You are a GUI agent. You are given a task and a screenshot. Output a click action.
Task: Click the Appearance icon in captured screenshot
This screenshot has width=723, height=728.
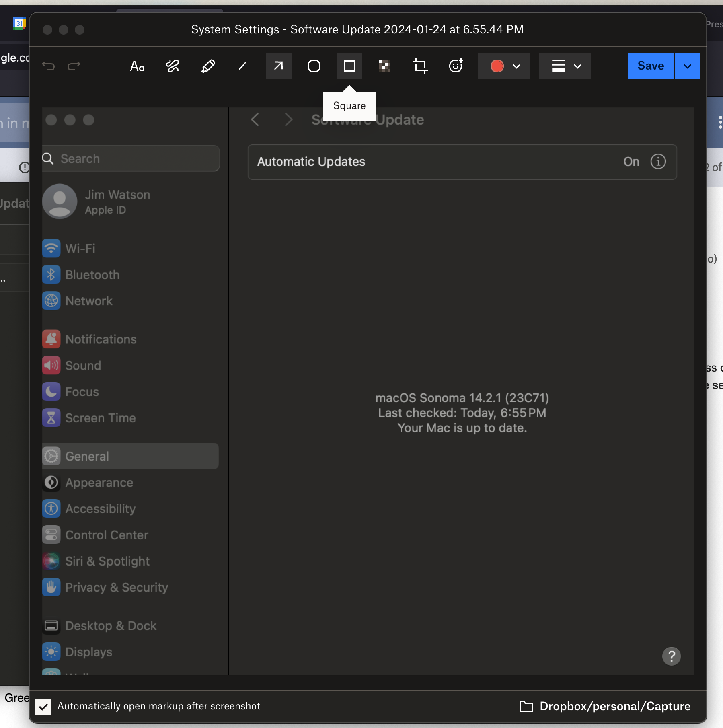[51, 483]
